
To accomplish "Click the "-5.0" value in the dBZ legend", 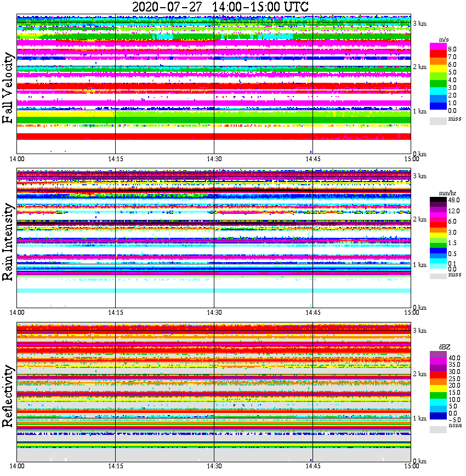I will [454, 420].
